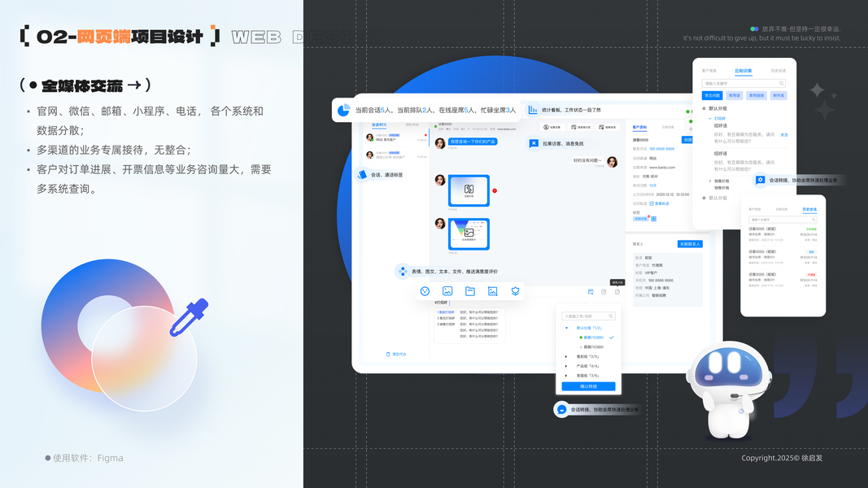Click the 消息免打扰 button atop chat

point(581,127)
